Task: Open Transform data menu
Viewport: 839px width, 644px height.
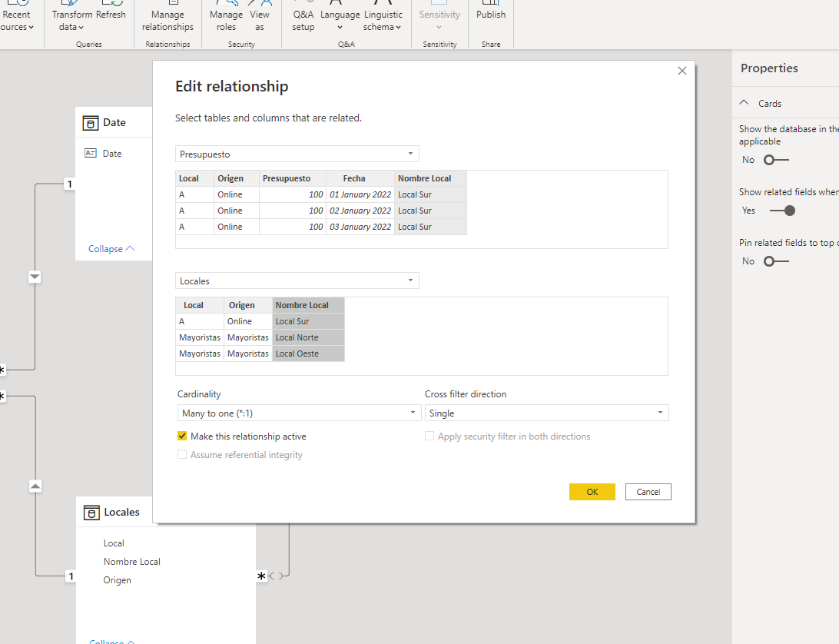Action: click(71, 20)
